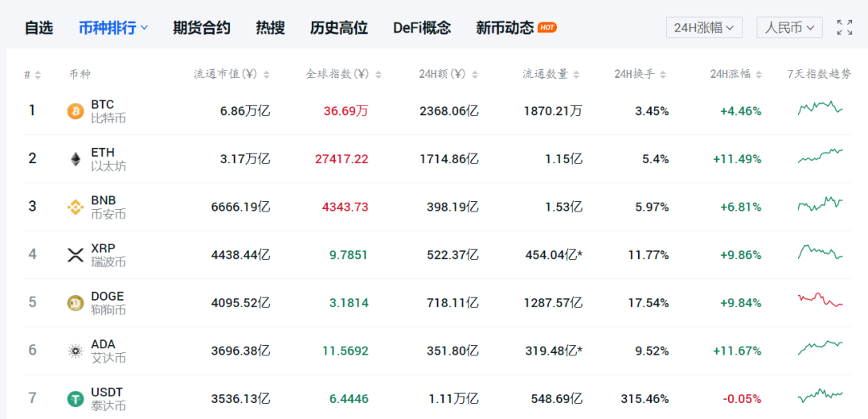View DOGE 7-day red trend chart

(x=821, y=299)
